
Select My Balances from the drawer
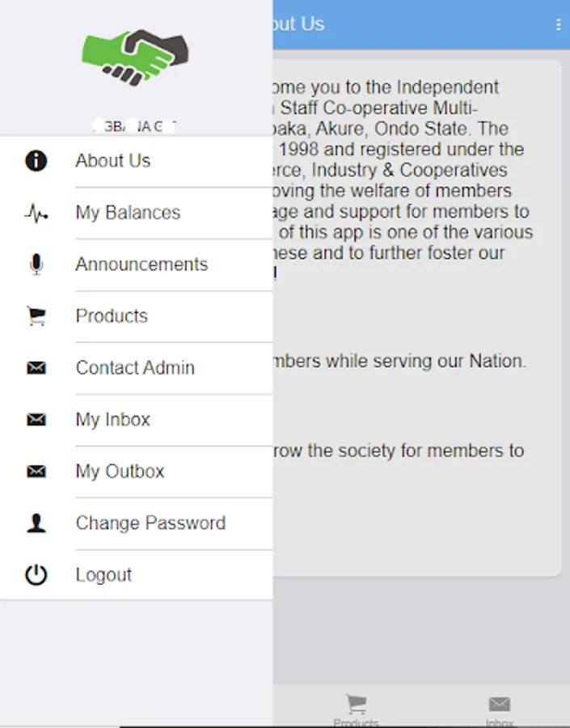(128, 213)
